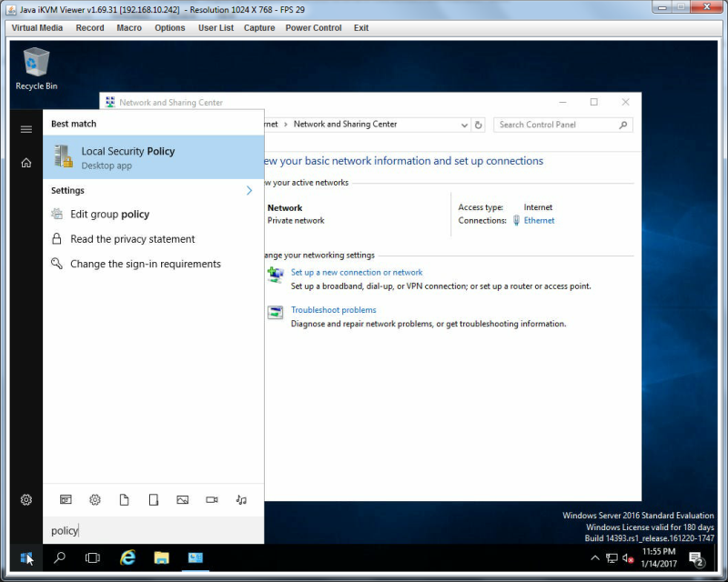Open Internet Explorer from the taskbar
Image resolution: width=728 pixels, height=582 pixels.
(x=127, y=557)
